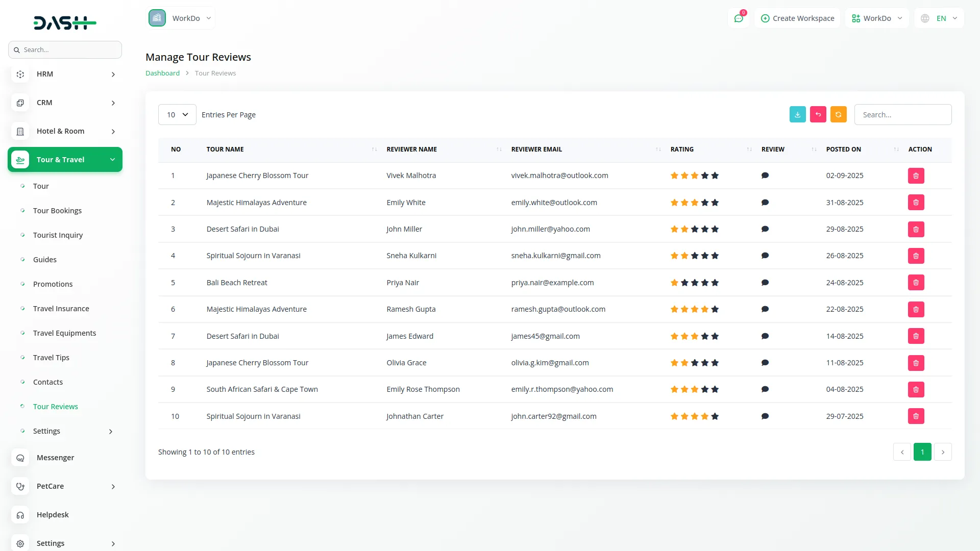Click the teal download export icon

pos(797,114)
